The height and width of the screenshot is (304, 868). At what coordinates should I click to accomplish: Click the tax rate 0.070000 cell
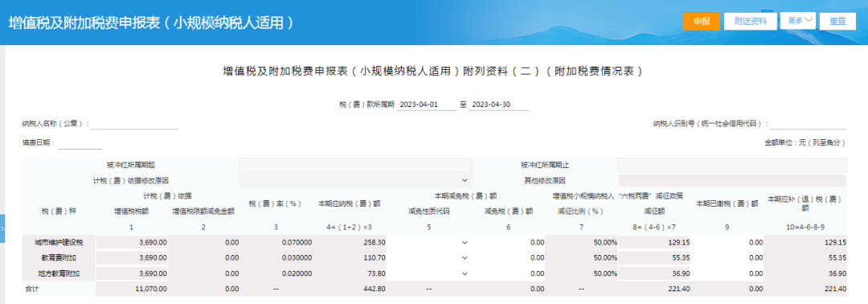(276, 243)
